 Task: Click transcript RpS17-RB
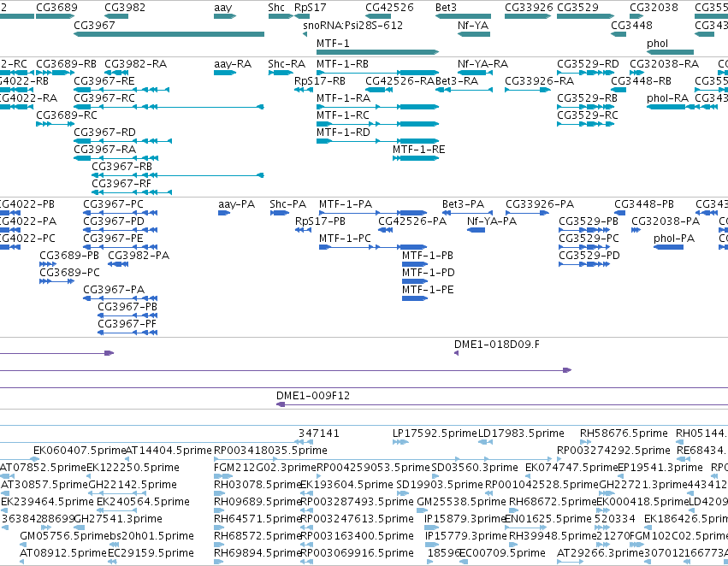pyautogui.click(x=304, y=90)
